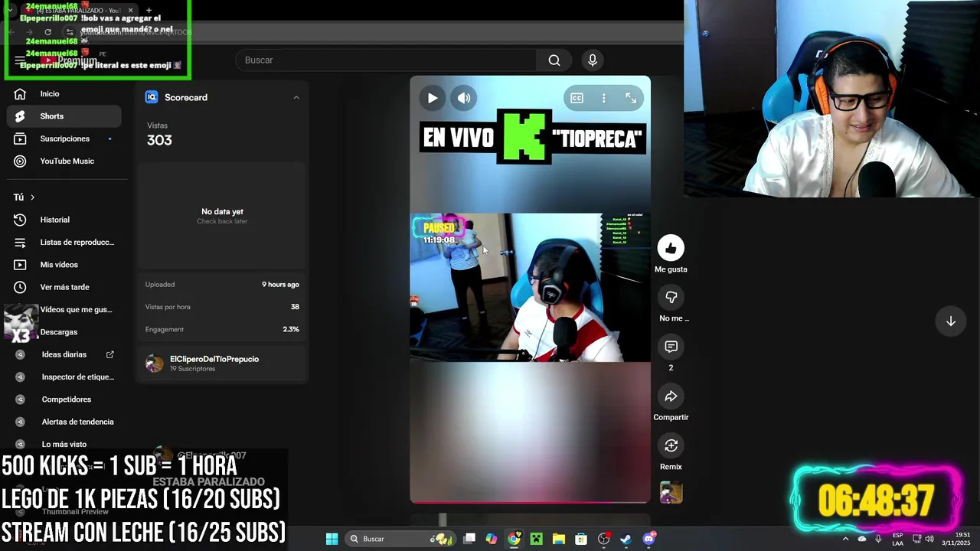Open the Inicio page in the sidebar
Viewport: 980px width, 551px height.
[64, 94]
